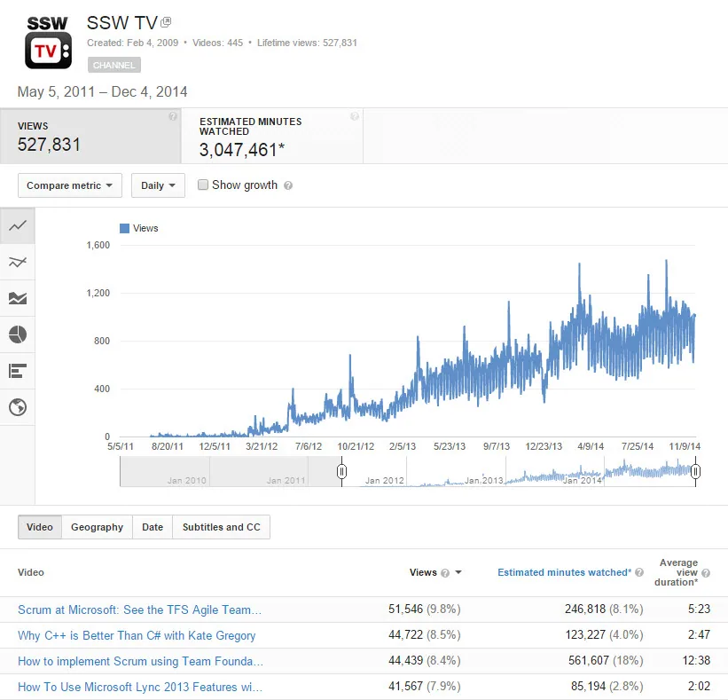Viewport: 728px width, 700px height.
Task: Open external link icon beside SSW TV
Action: (166, 22)
